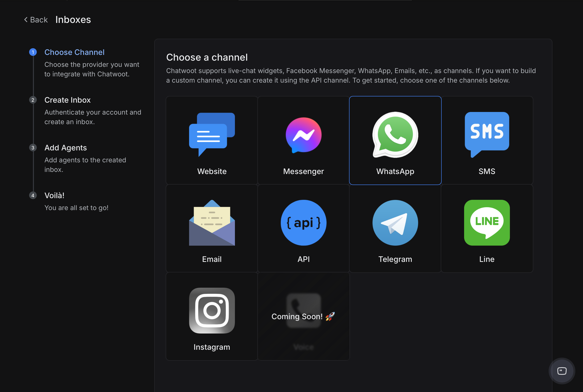Pick the WhatsApp channel icon
Image resolution: width=583 pixels, height=392 pixels.
(395, 135)
